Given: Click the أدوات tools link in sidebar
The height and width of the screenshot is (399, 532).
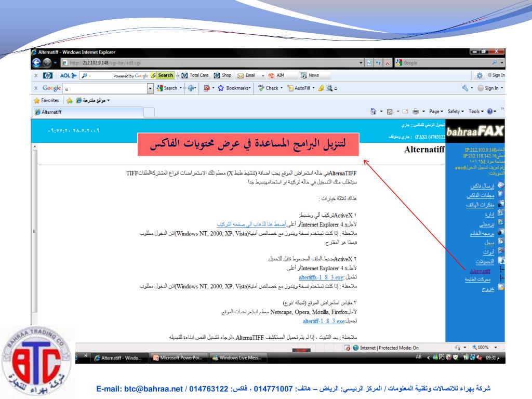Looking at the screenshot, I should [x=488, y=252].
